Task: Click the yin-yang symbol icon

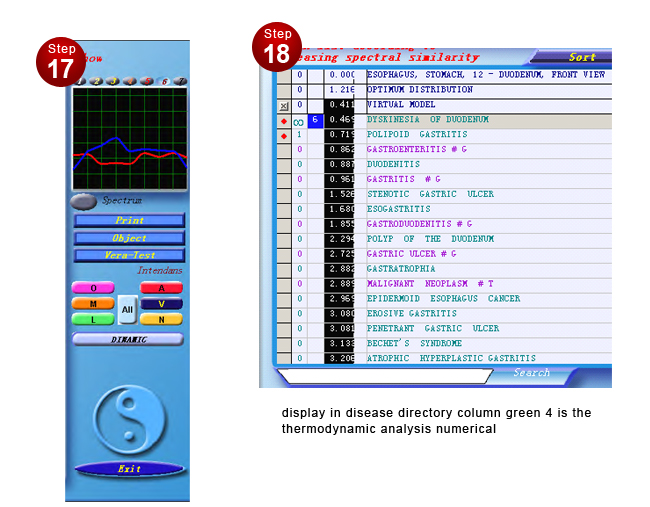Action: point(127,417)
